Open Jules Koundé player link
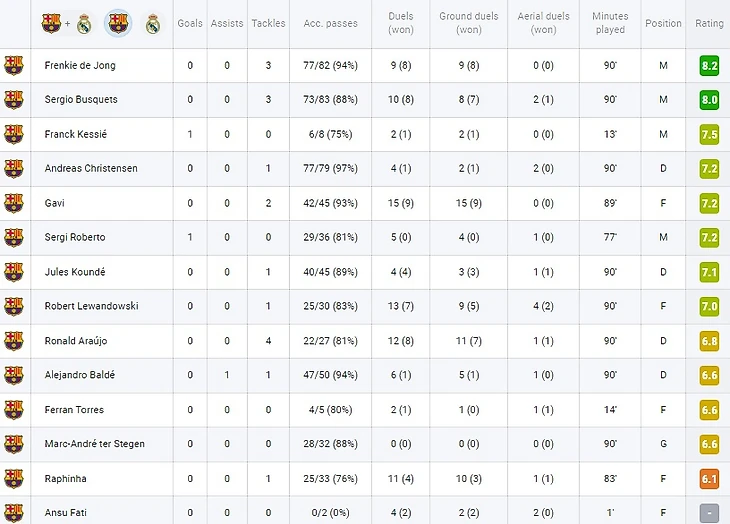Image resolution: width=730 pixels, height=524 pixels. (x=75, y=272)
